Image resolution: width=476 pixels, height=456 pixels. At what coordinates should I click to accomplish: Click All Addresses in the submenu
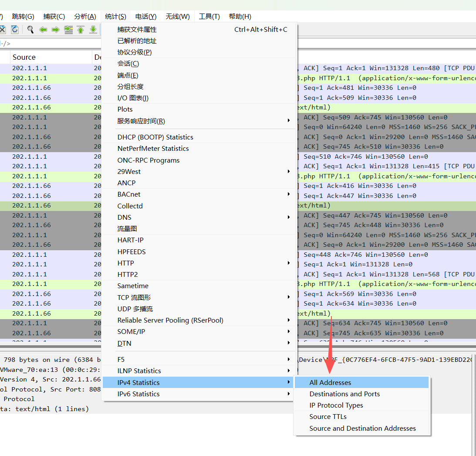361,383
